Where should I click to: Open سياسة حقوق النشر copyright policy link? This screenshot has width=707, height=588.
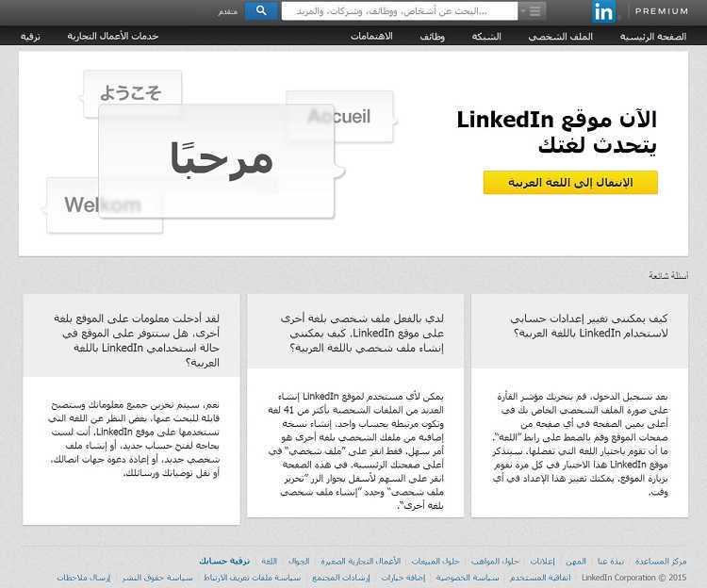157,578
